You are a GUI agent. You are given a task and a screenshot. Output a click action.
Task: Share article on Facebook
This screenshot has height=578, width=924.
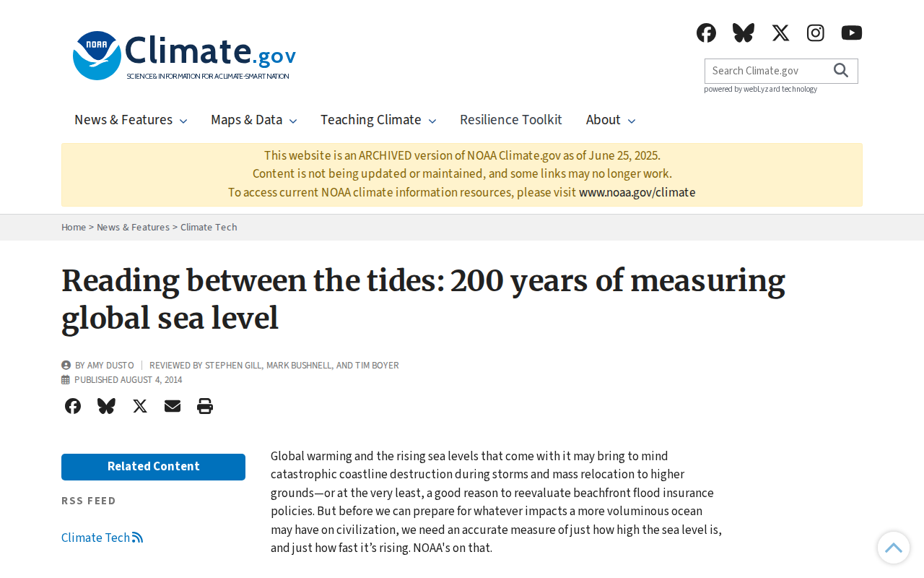coord(73,406)
